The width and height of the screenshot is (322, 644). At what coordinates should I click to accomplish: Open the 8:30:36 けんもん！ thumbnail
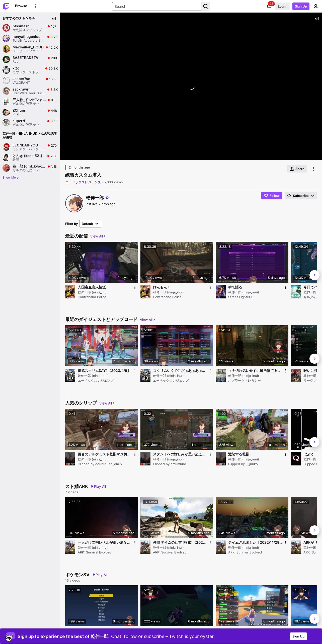177,262
